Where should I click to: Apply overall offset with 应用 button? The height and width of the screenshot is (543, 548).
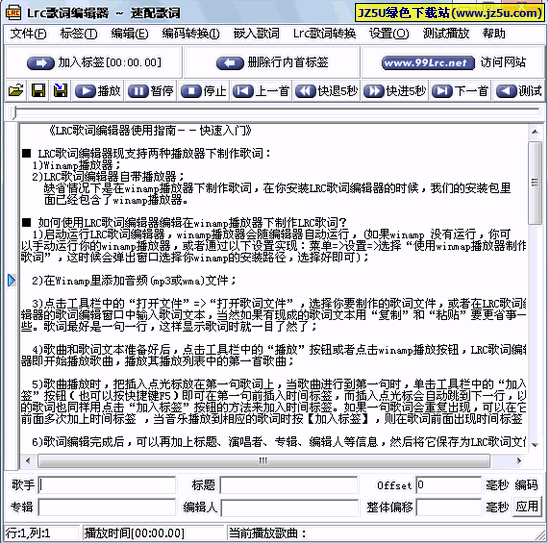pyautogui.click(x=527, y=506)
